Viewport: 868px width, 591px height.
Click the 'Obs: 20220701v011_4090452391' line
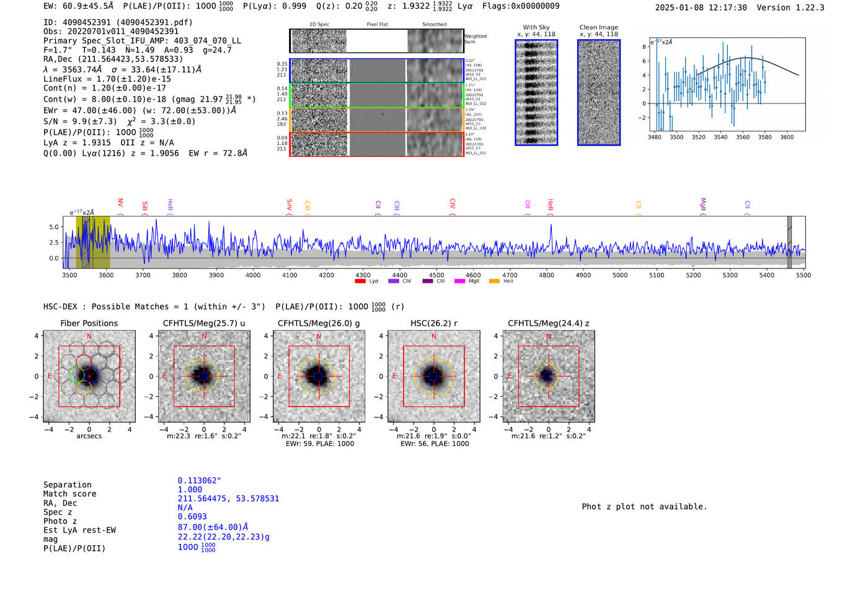(x=111, y=31)
